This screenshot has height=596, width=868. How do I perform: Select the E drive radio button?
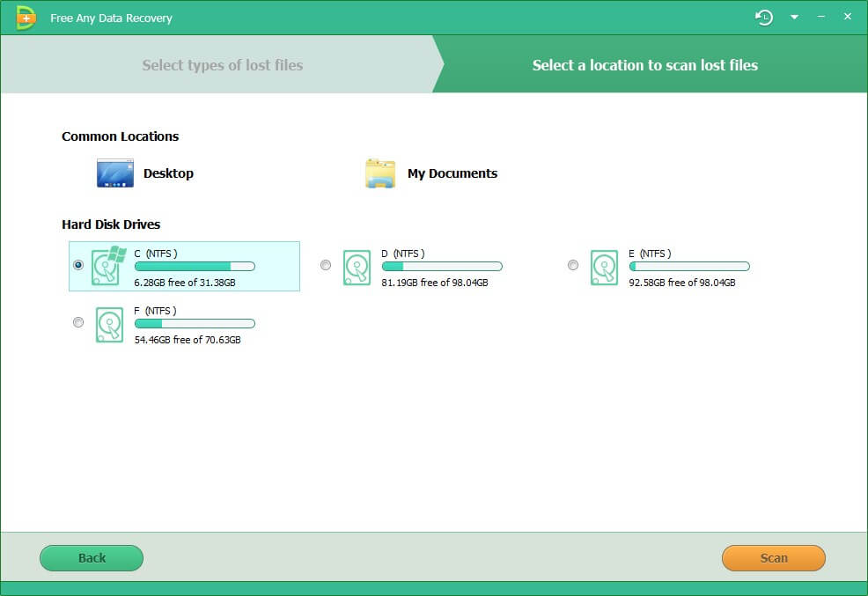573,265
